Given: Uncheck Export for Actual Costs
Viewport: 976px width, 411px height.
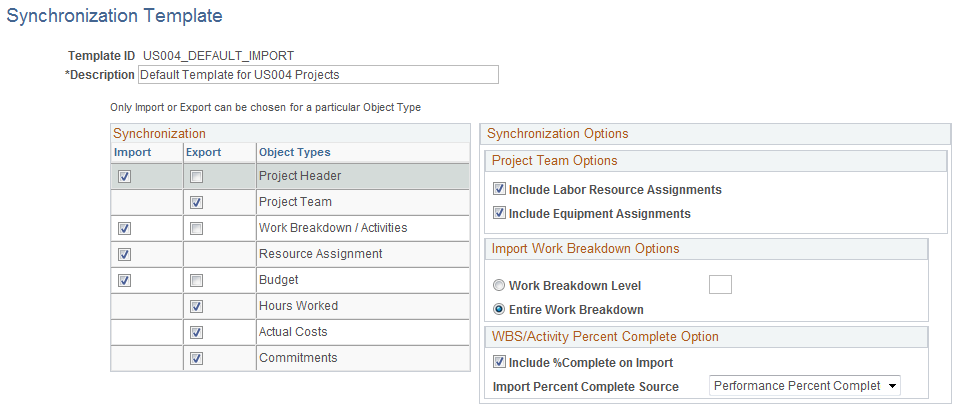Looking at the screenshot, I should (x=197, y=333).
